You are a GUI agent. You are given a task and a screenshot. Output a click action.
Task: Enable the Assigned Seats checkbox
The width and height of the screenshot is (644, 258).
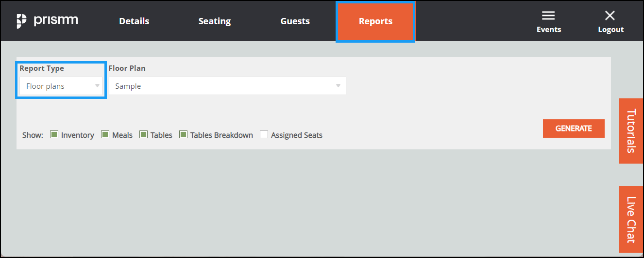[x=264, y=134]
